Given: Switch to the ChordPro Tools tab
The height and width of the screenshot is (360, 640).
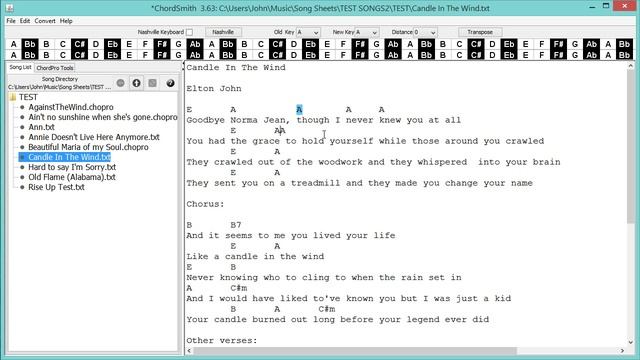Looking at the screenshot, I should tap(55, 68).
